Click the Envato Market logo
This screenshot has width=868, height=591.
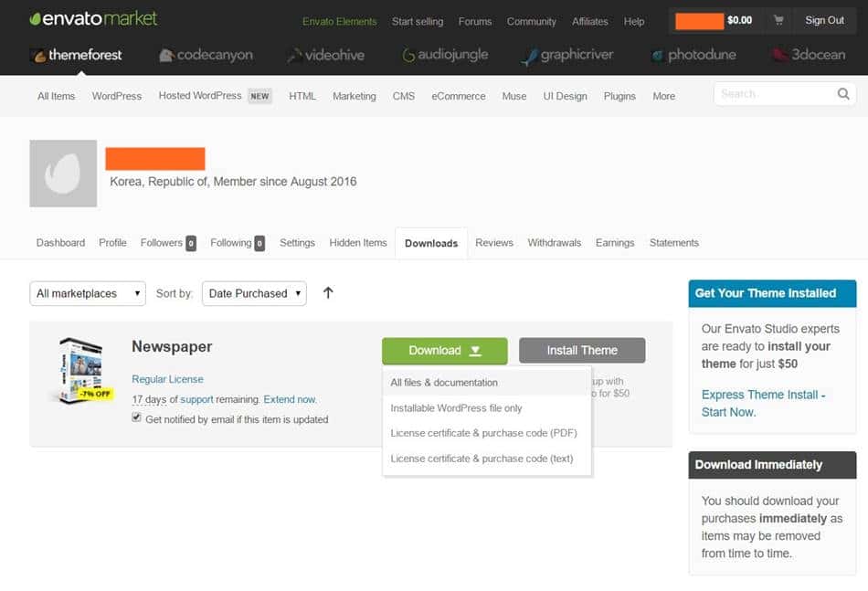coord(93,19)
